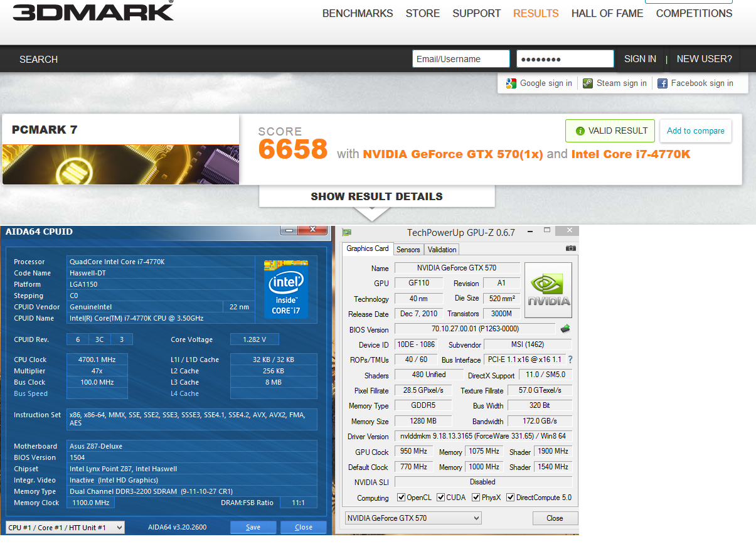Viewport: 756px width, 544px height.
Task: Click the VALID RESULT button
Action: [x=610, y=131]
